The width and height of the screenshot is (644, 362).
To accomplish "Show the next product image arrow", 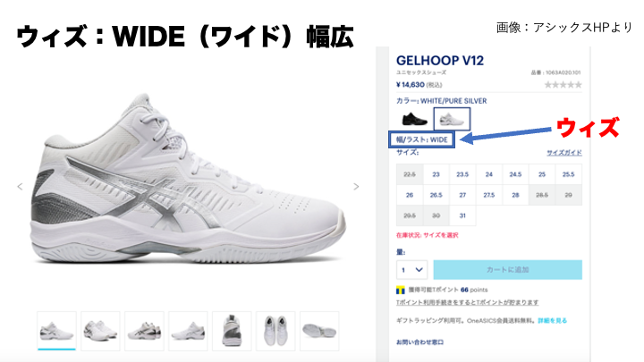I will pos(356,187).
